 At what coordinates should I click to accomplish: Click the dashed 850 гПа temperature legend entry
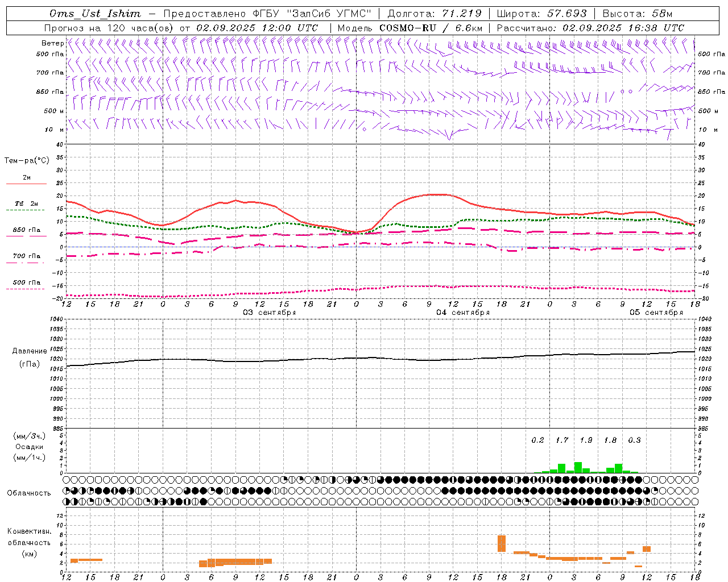27,230
